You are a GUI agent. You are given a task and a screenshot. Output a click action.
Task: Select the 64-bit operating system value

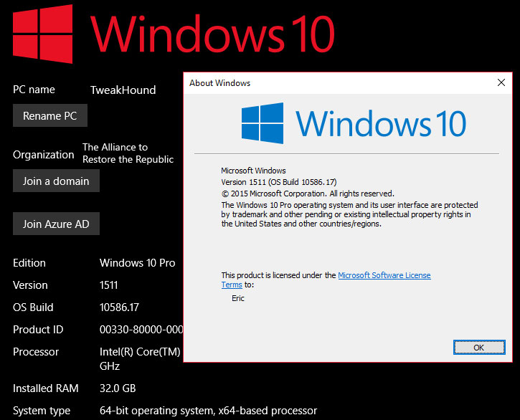[x=208, y=411]
